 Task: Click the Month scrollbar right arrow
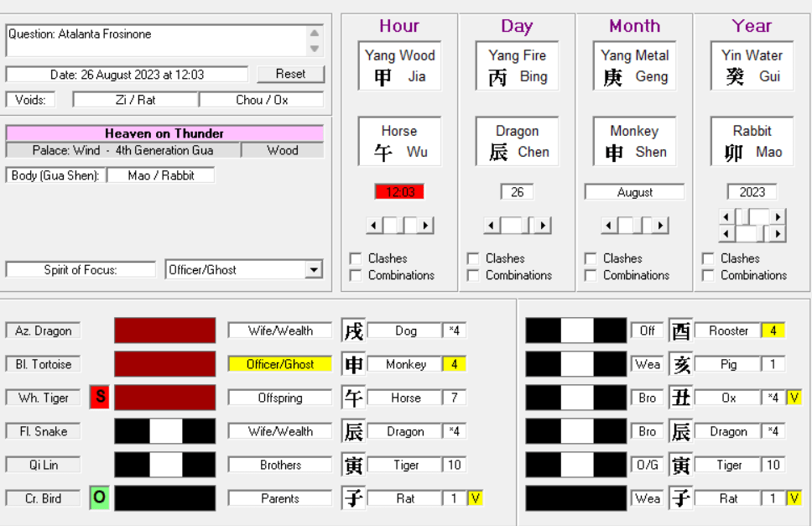click(x=661, y=226)
